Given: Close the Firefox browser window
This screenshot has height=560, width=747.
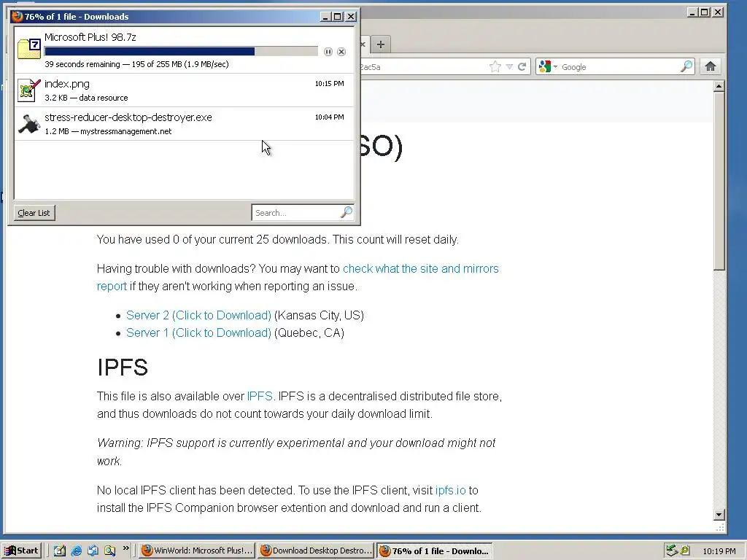Looking at the screenshot, I should tap(718, 12).
